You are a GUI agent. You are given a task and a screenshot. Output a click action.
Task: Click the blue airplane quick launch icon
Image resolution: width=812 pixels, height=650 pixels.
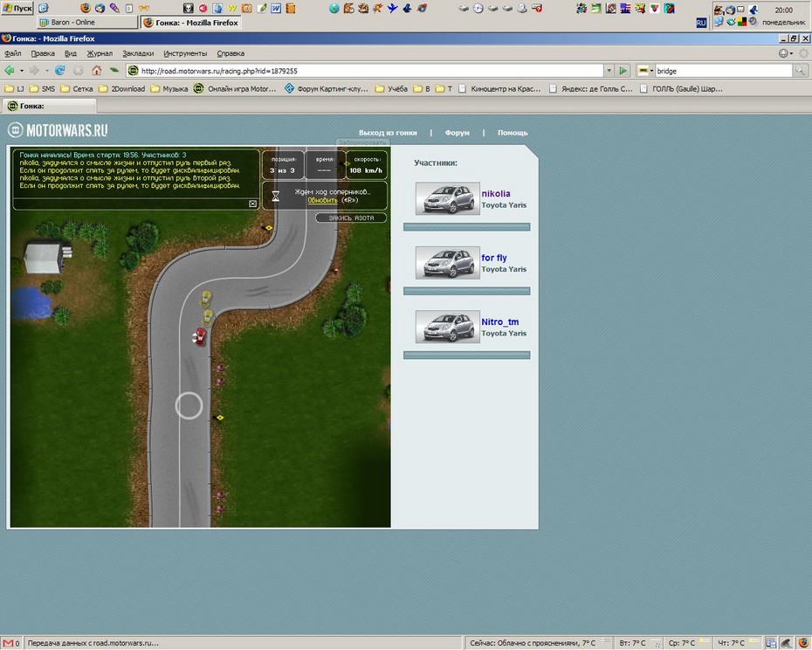click(x=393, y=8)
